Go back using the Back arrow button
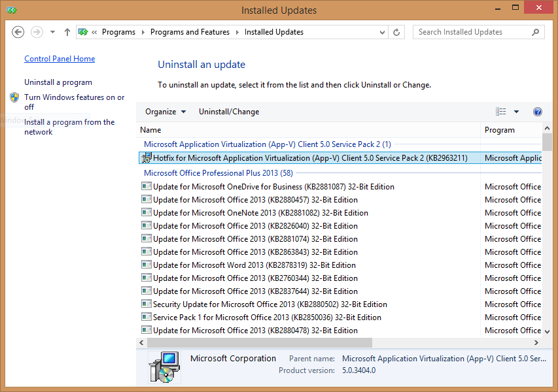 (18, 32)
